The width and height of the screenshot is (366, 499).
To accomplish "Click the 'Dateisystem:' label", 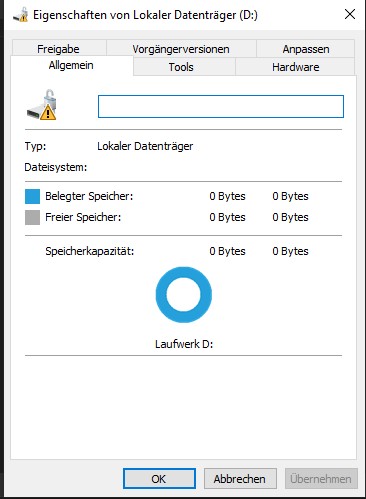I will (x=56, y=167).
